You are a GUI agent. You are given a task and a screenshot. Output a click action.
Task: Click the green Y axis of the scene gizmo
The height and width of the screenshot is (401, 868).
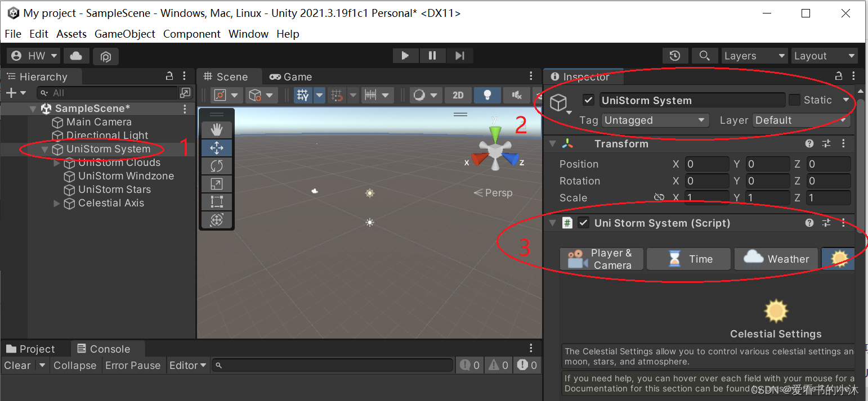click(x=495, y=133)
